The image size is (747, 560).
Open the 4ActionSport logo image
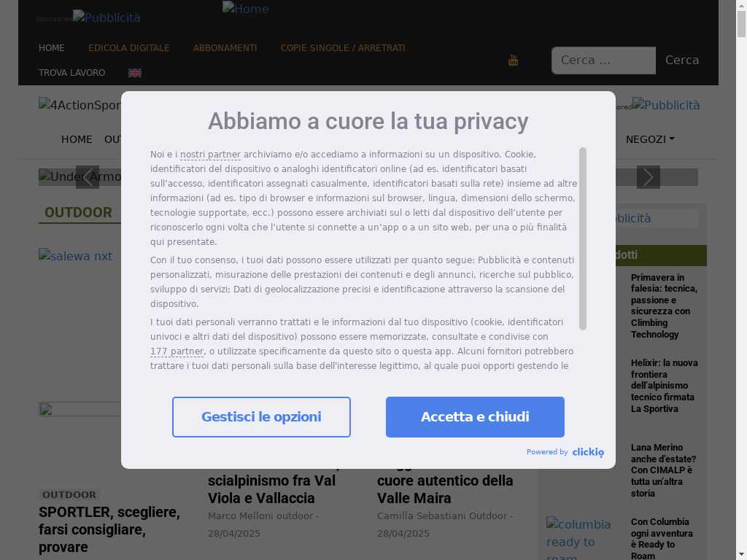[80, 105]
